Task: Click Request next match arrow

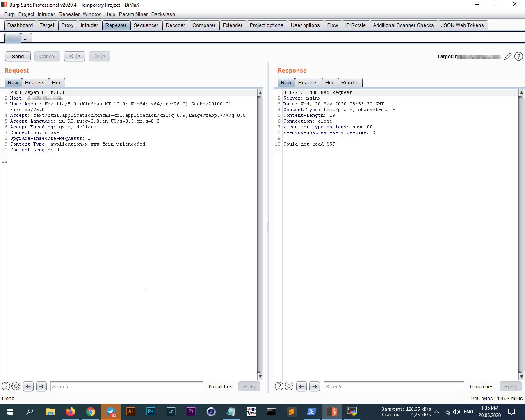Action: 41,386
